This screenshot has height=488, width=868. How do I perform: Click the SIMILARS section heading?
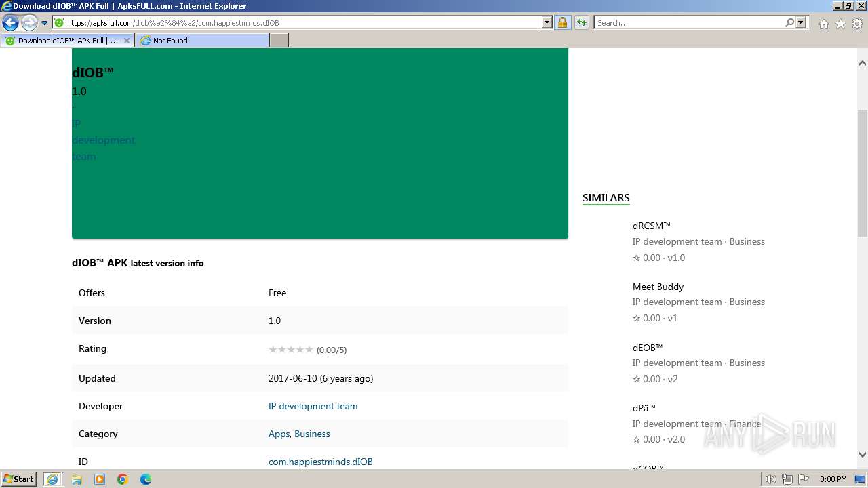(606, 198)
